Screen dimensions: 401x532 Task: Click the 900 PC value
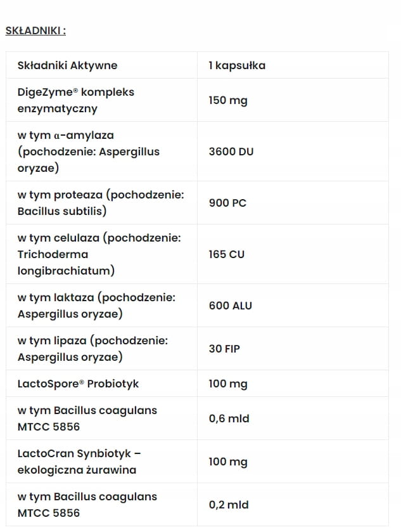pyautogui.click(x=227, y=202)
